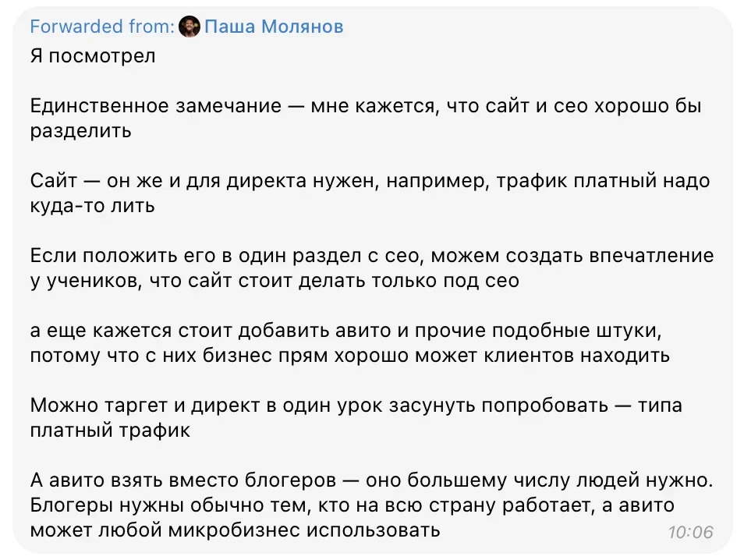Viewport: 744px width, 560px height.
Task: Click the standalone "платный трафик" line
Action: [110, 431]
